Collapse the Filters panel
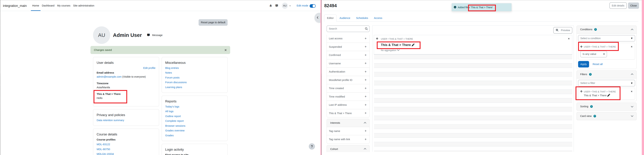This screenshot has height=155, width=644. click(632, 74)
